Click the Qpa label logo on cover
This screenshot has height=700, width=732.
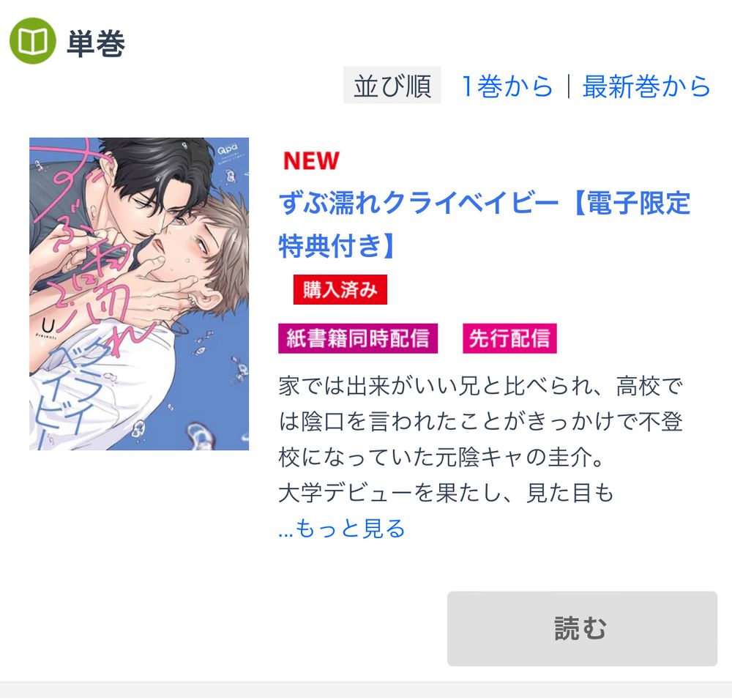pyautogui.click(x=228, y=149)
